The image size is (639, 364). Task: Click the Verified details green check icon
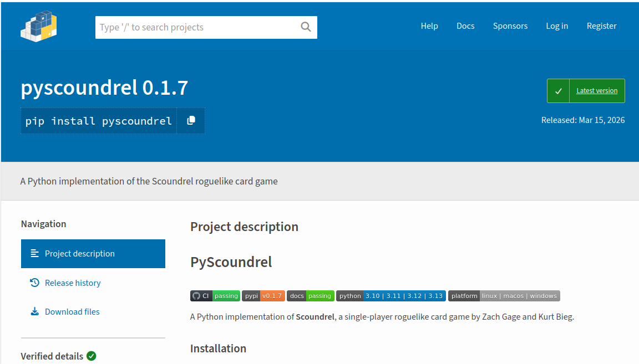tap(92, 356)
